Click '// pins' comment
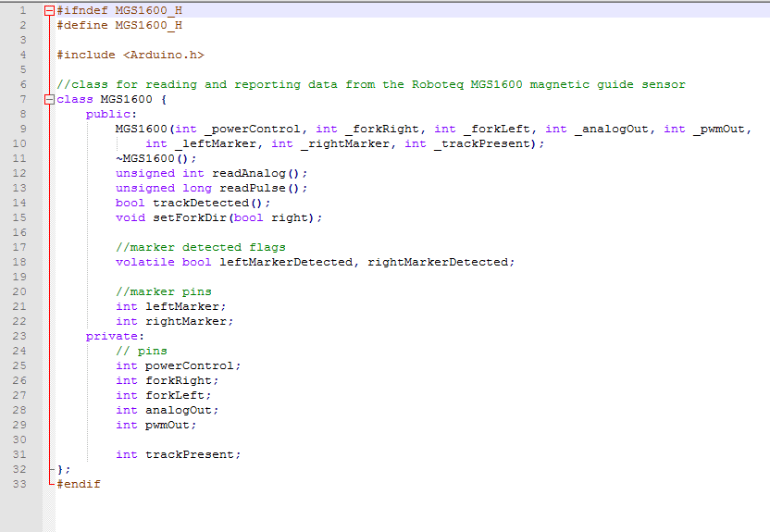The height and width of the screenshot is (532, 770). click(x=142, y=351)
